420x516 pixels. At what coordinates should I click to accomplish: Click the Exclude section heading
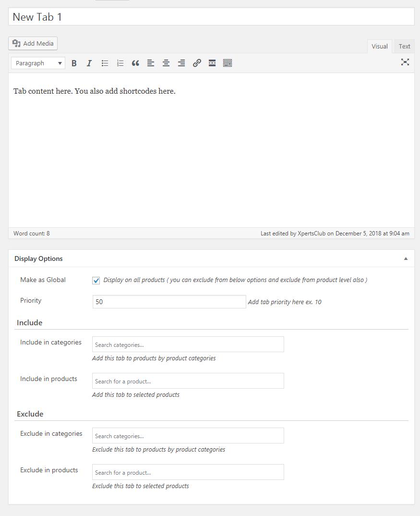coord(30,414)
